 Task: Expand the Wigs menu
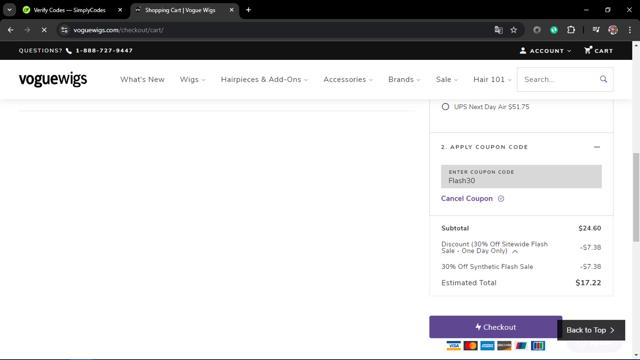click(x=192, y=80)
